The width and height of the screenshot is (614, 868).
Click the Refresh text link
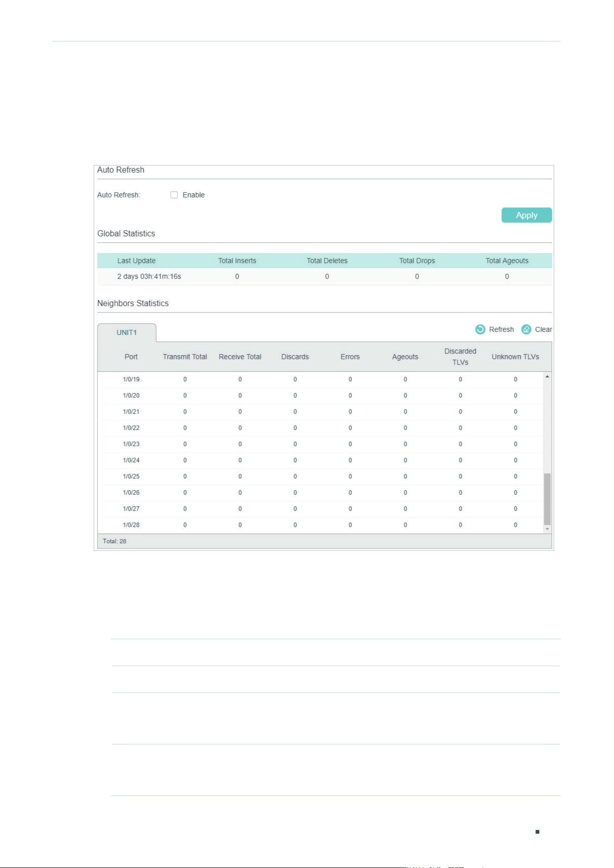[501, 329]
